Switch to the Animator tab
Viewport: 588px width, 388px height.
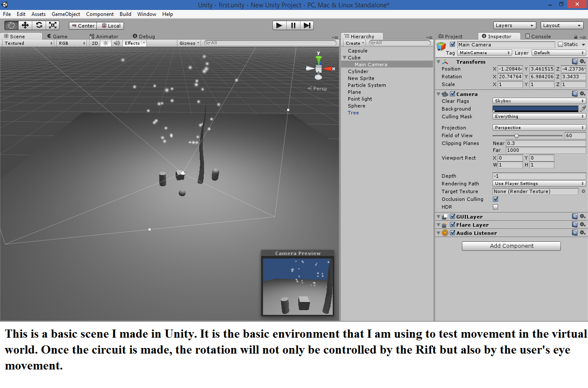[104, 37]
